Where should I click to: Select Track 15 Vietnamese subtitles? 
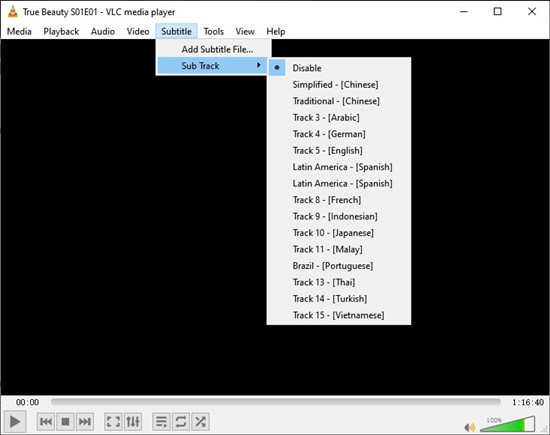pyautogui.click(x=339, y=315)
